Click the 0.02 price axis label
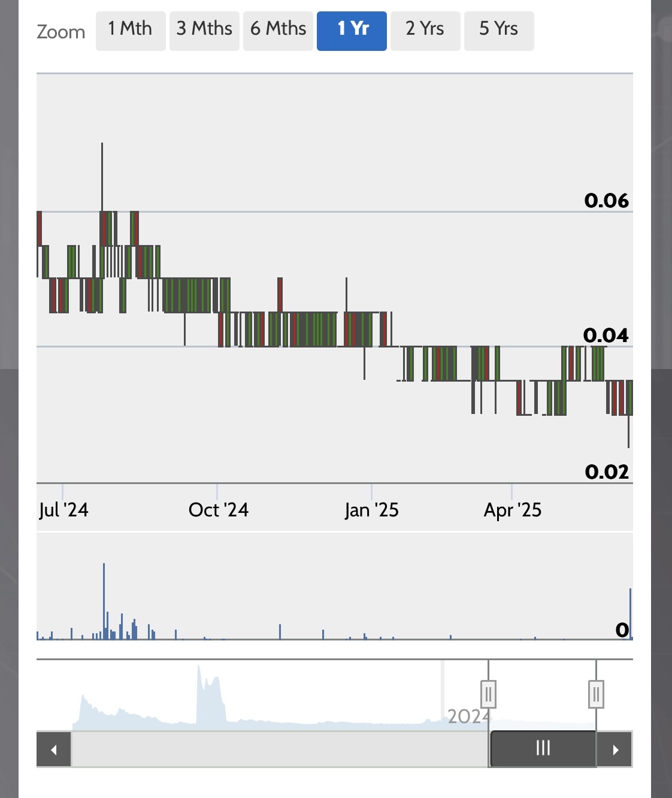The image size is (672, 798). tap(607, 472)
